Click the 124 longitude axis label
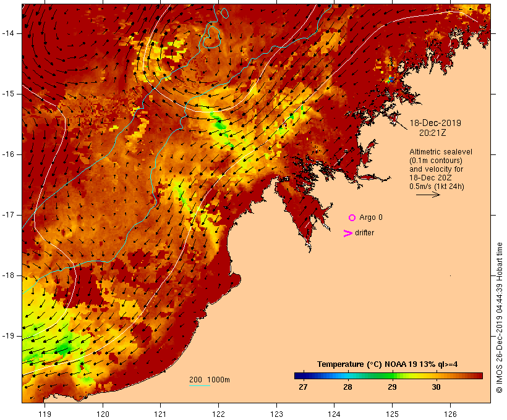Image resolution: width=507 pixels, height=420 pixels. coord(334,414)
